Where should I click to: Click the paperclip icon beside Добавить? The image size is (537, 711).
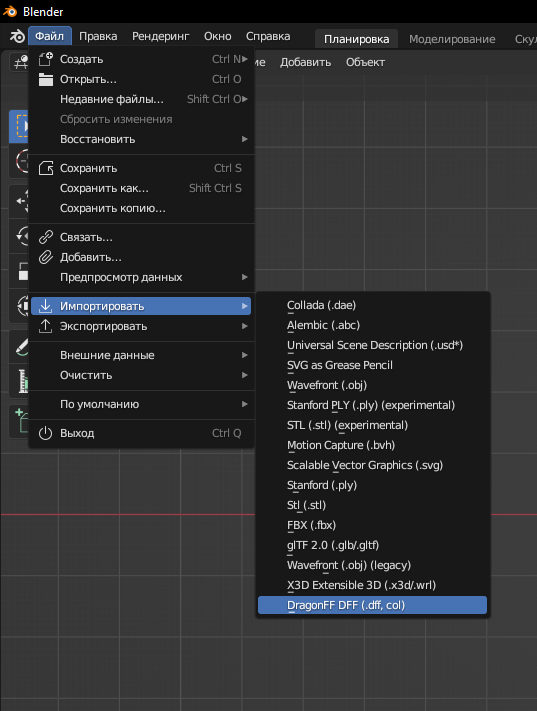(46, 257)
